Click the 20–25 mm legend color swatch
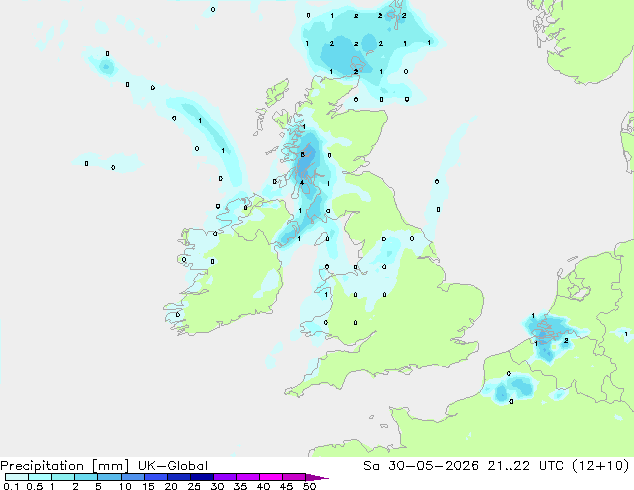 click(x=179, y=477)
